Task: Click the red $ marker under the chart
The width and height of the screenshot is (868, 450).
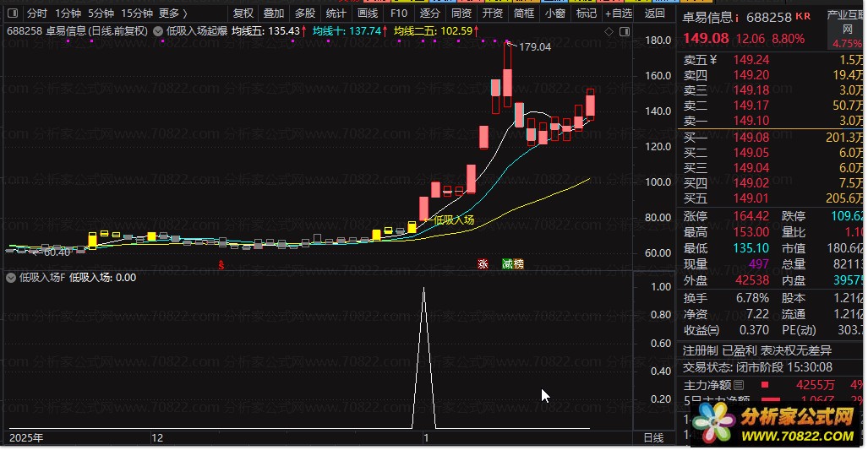Action: click(221, 265)
